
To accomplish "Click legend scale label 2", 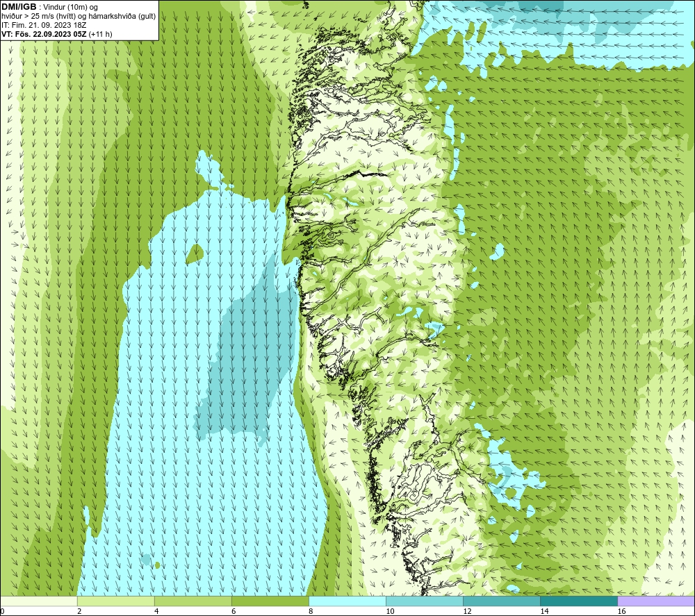I will pyautogui.click(x=79, y=611).
